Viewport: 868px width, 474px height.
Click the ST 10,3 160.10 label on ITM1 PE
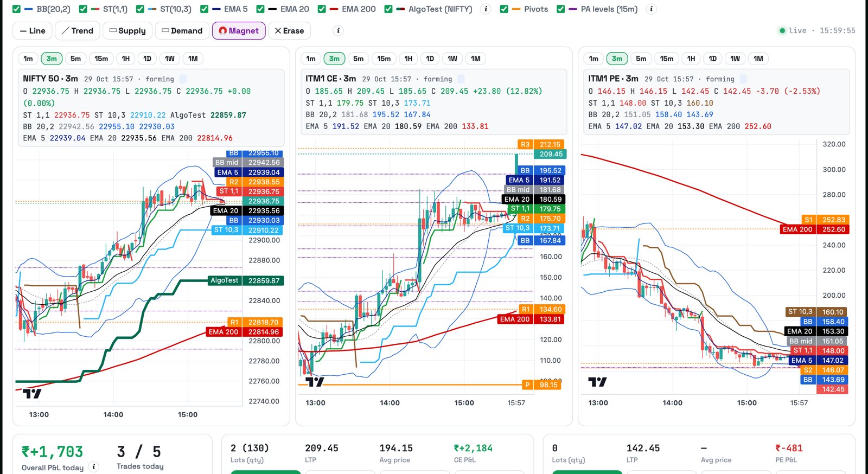[817, 312]
